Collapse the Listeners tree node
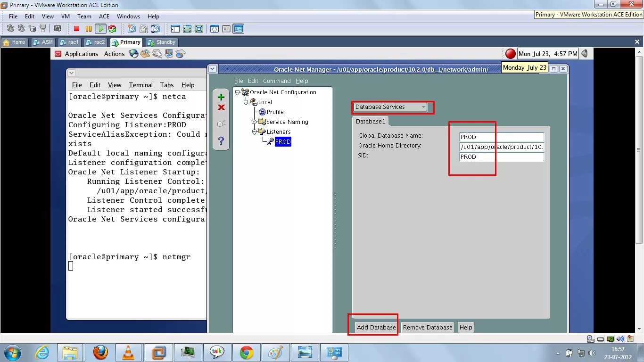The image size is (644, 362). pos(254,132)
